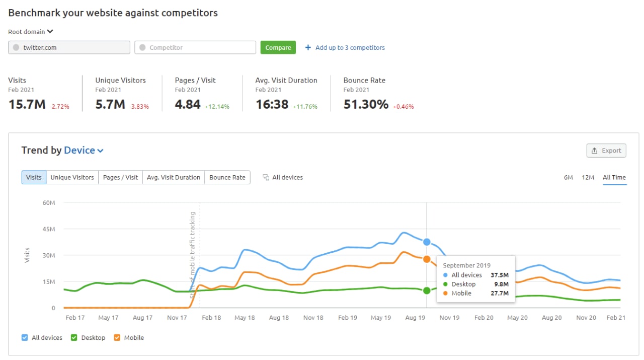Click the September 2019 tooltip title
The width and height of the screenshot is (644, 360).
click(466, 265)
